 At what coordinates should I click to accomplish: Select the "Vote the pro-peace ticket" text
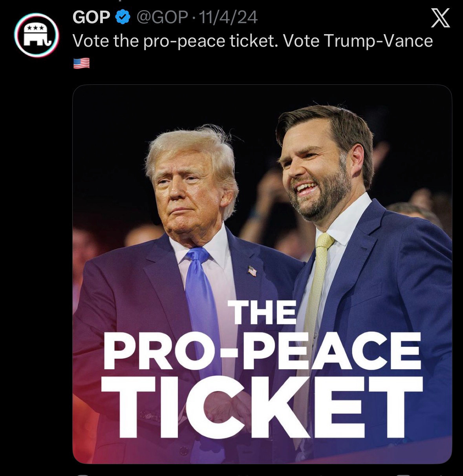tap(176, 41)
